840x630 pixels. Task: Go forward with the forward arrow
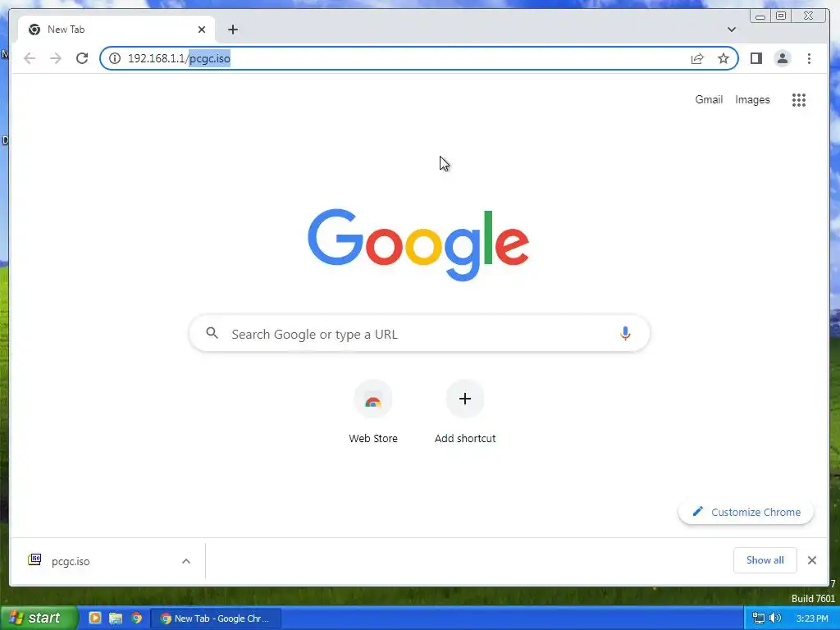click(56, 58)
